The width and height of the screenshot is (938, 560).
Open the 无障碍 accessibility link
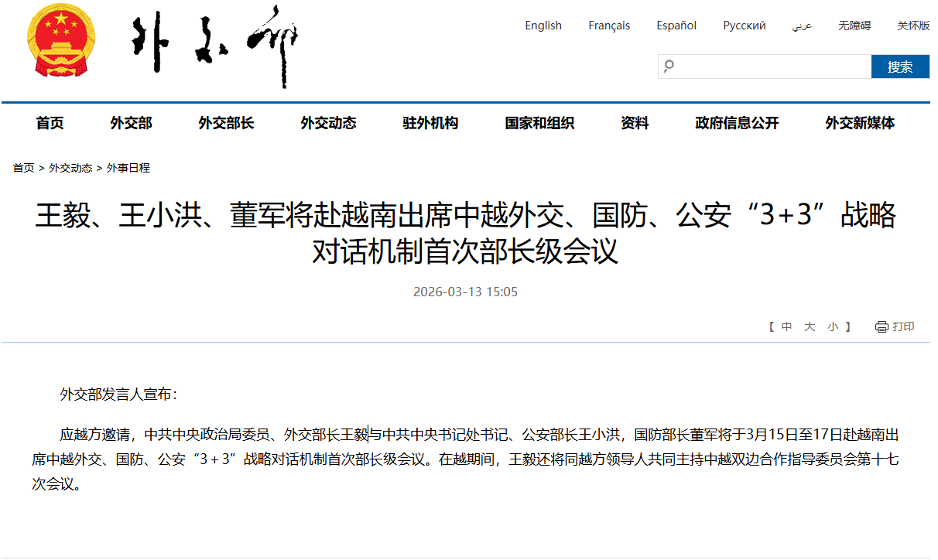(854, 26)
